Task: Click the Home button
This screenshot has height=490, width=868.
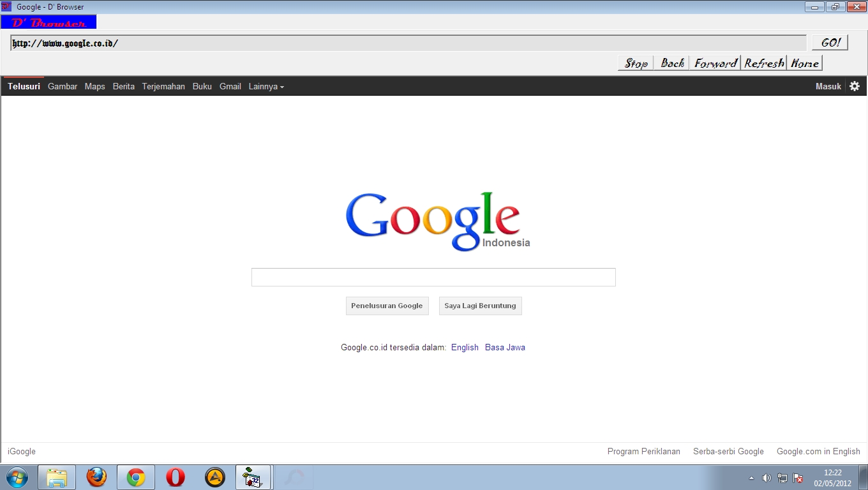Action: [805, 63]
